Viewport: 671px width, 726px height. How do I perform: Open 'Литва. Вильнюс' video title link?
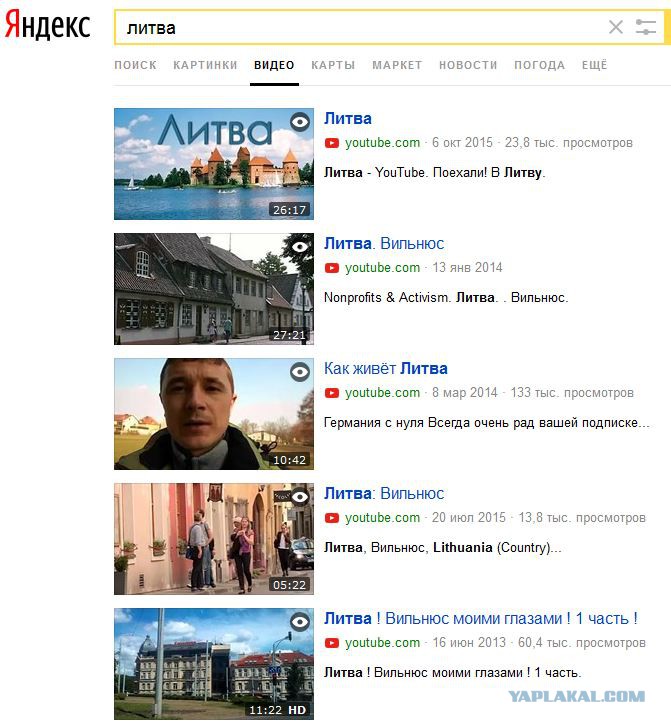384,244
